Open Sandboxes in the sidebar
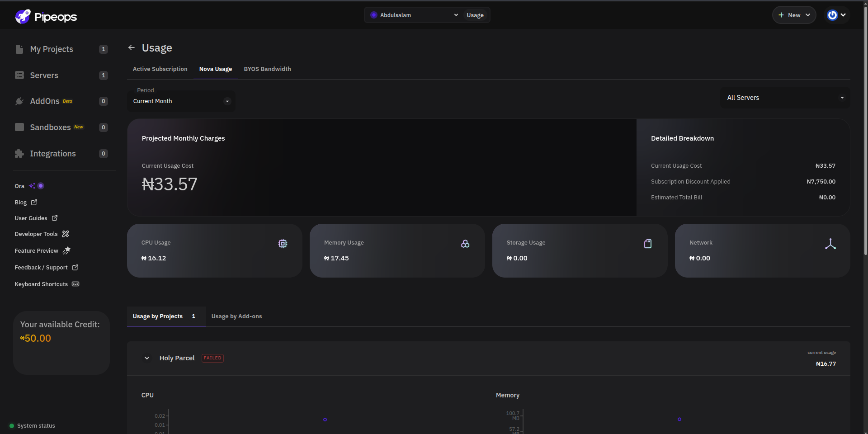 pyautogui.click(x=61, y=127)
